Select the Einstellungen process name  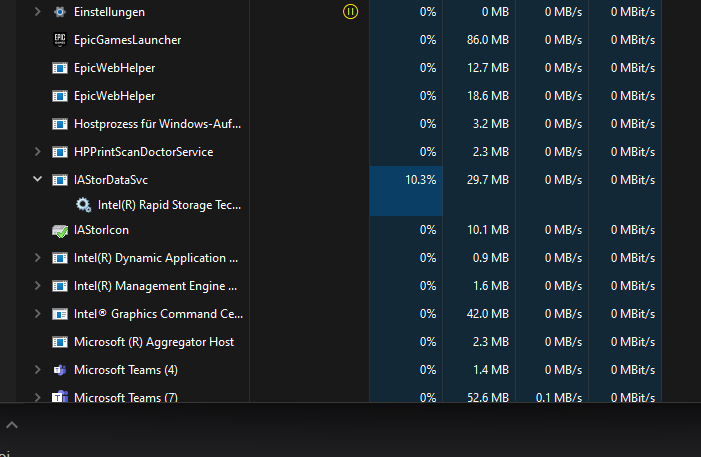(x=110, y=12)
